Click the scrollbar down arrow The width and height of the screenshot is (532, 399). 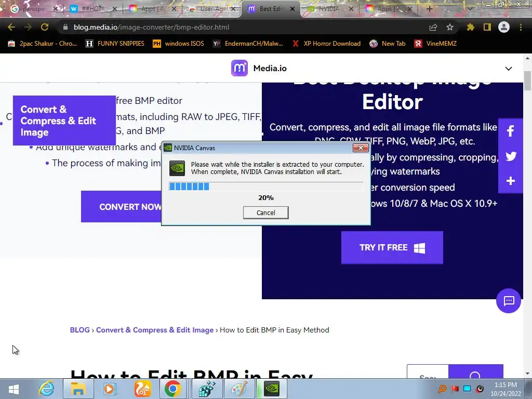527,374
